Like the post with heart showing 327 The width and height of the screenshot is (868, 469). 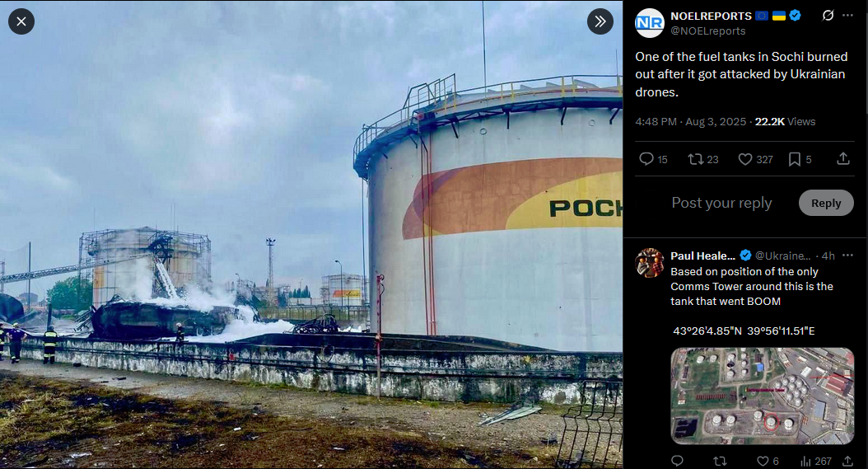pyautogui.click(x=756, y=160)
